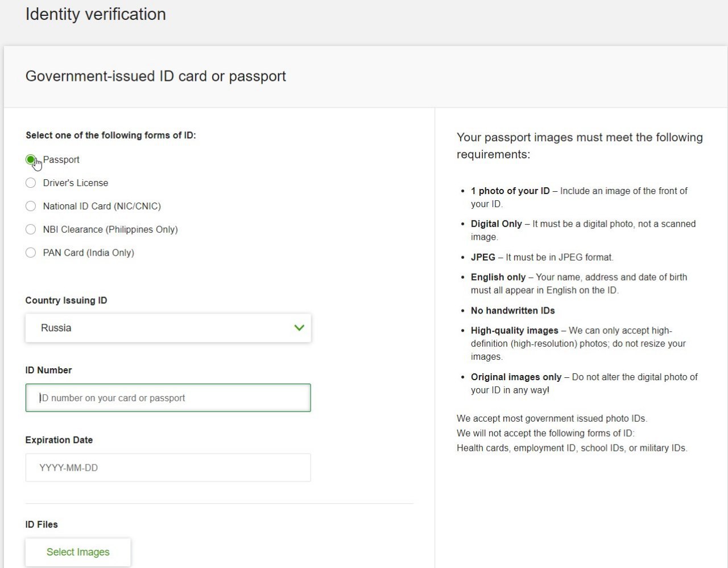Select PAN Card (India Only) option
This screenshot has height=568, width=728.
point(31,253)
